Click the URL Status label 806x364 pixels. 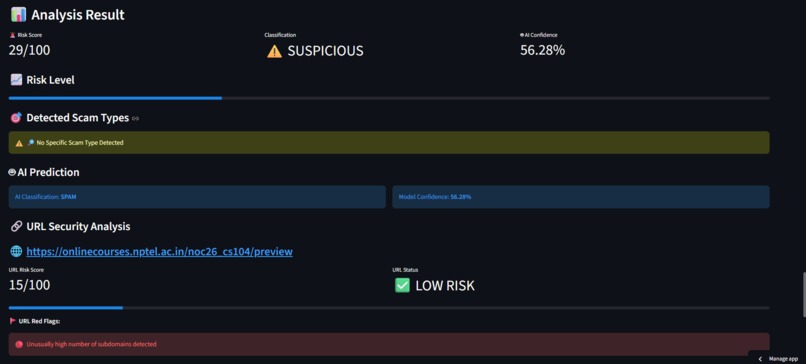point(405,270)
